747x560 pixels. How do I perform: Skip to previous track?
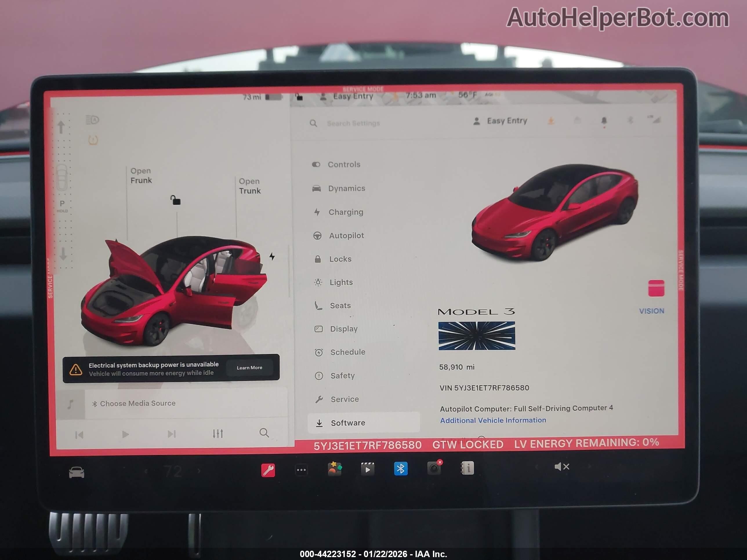79,435
